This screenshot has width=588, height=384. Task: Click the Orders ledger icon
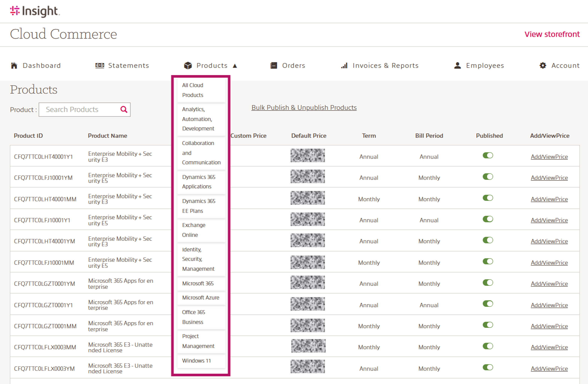(274, 65)
